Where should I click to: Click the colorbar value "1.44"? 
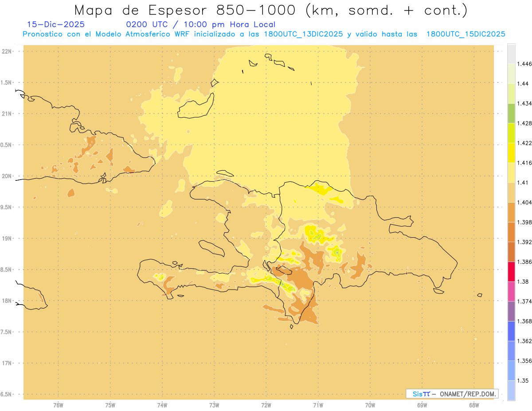[x=523, y=83]
